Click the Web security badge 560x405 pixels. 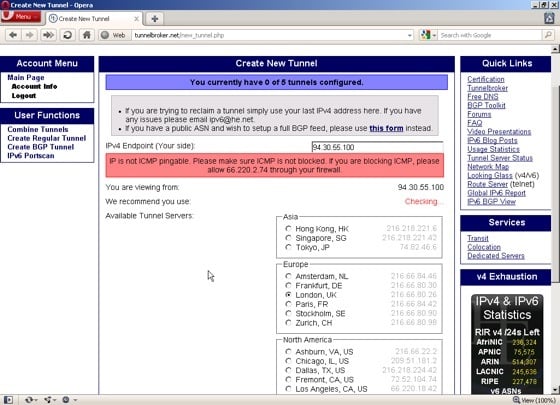[114, 35]
